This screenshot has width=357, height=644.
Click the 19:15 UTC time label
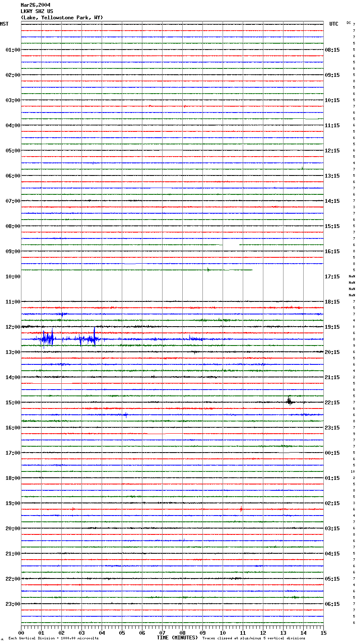pos(332,327)
